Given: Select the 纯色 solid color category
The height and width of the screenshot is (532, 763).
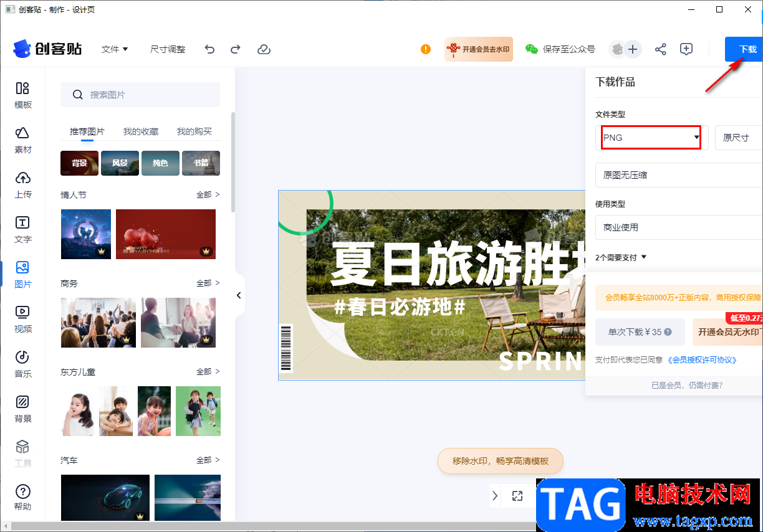Looking at the screenshot, I should [x=160, y=163].
